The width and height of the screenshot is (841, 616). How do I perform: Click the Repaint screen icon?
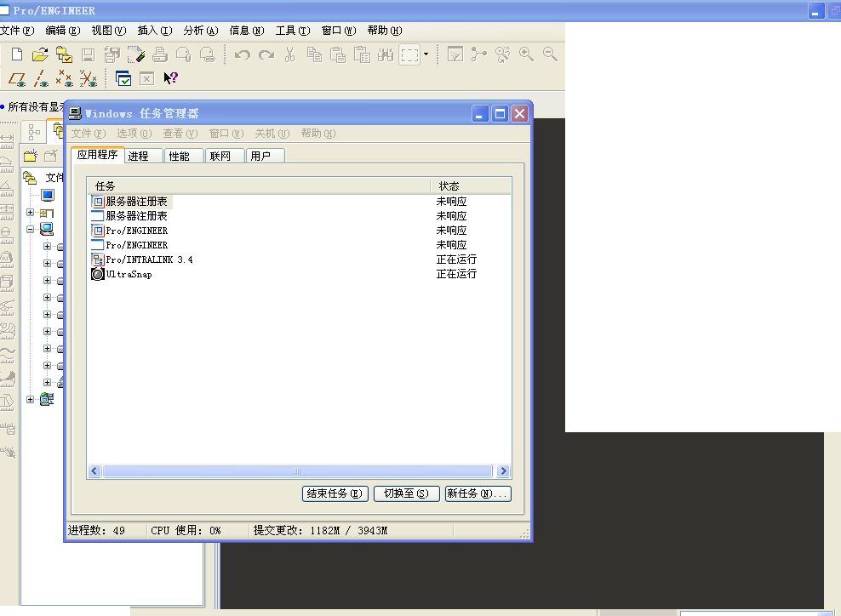[455, 54]
